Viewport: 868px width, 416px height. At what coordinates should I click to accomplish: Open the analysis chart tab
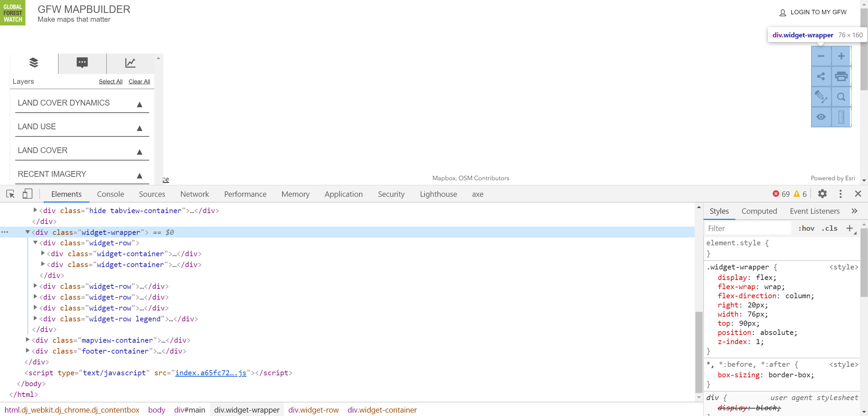pyautogui.click(x=130, y=63)
